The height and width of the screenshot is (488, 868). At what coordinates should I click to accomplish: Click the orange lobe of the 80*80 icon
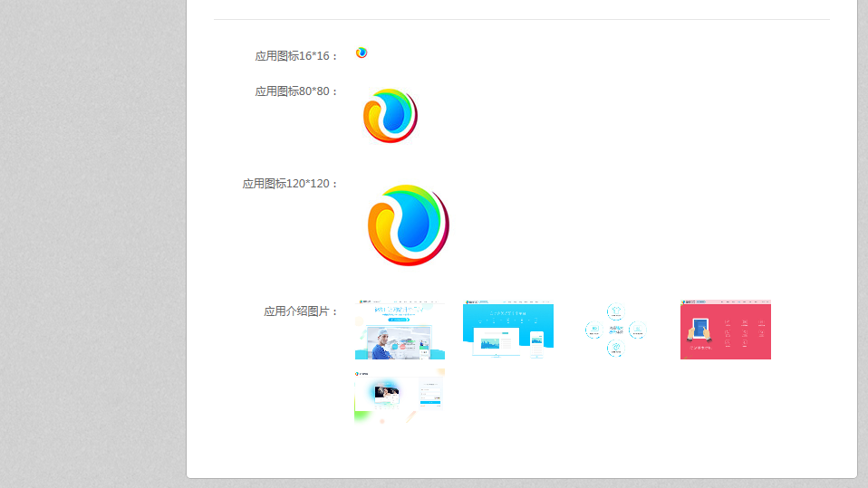[376, 121]
